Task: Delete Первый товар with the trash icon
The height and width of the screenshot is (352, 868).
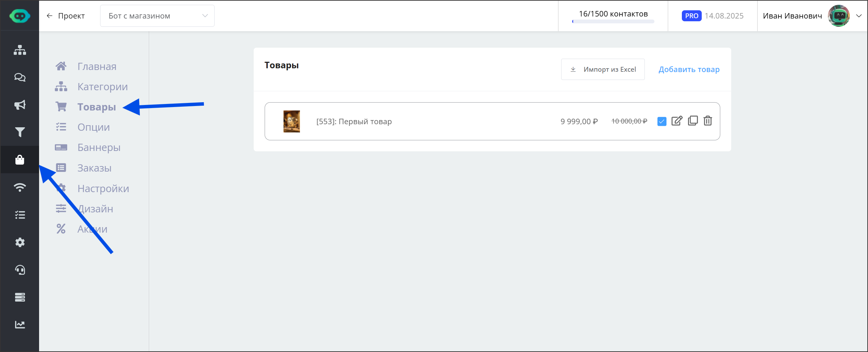Action: (x=708, y=121)
